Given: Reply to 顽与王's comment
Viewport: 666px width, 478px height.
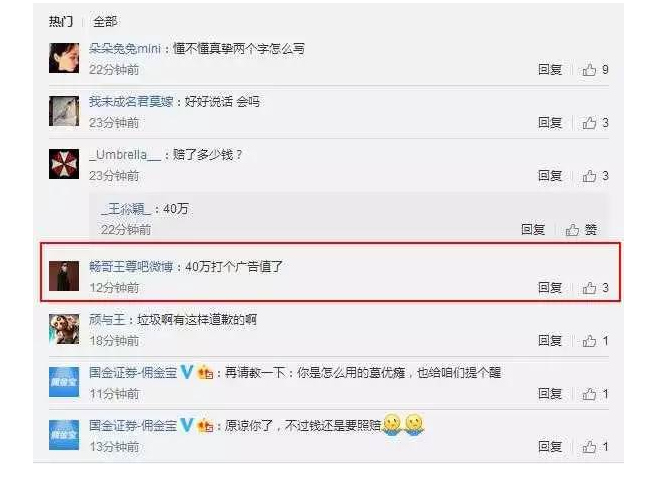Looking at the screenshot, I should point(550,340).
